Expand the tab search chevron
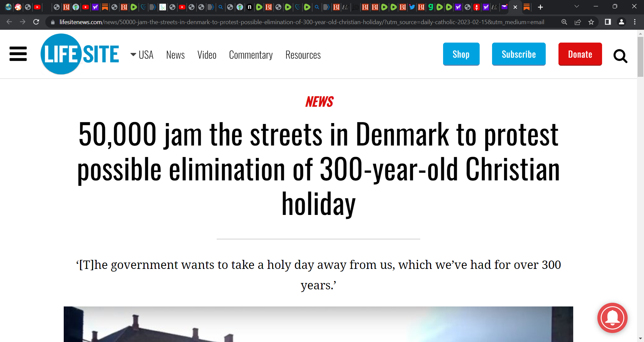644x342 pixels. click(x=577, y=6)
